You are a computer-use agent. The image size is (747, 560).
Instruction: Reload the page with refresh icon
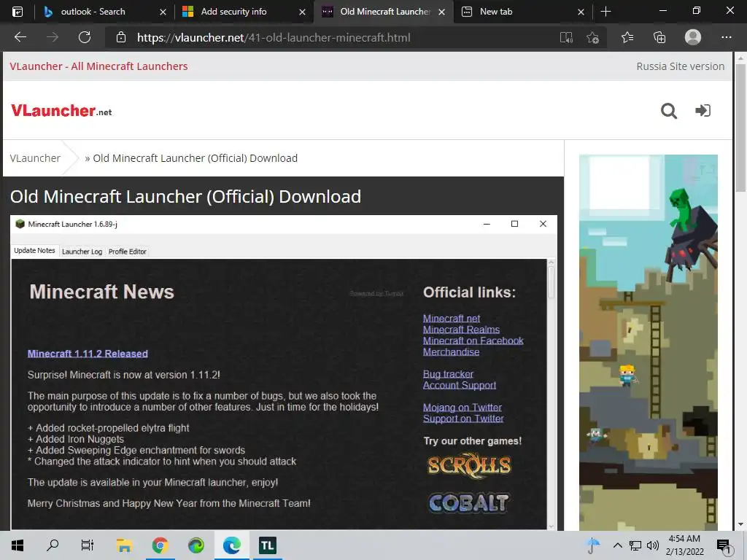point(85,38)
